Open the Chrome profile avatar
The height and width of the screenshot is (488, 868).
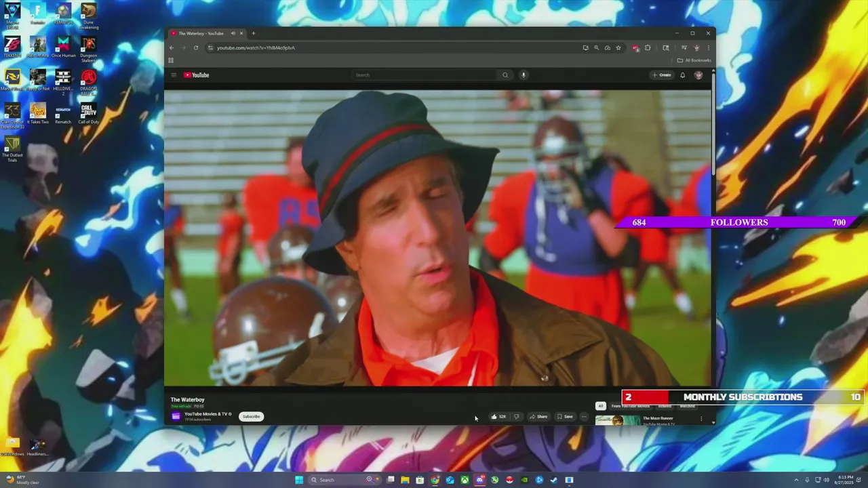(x=696, y=47)
